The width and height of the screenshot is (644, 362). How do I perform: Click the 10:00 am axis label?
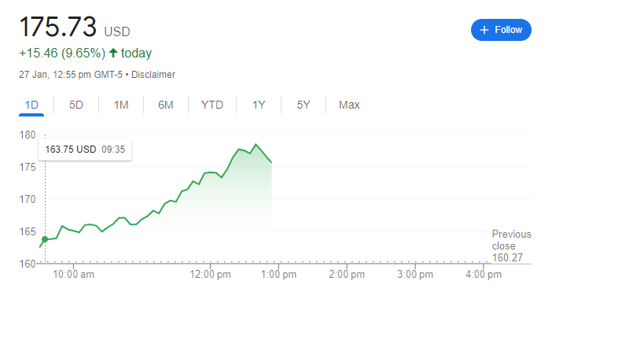pyautogui.click(x=75, y=275)
